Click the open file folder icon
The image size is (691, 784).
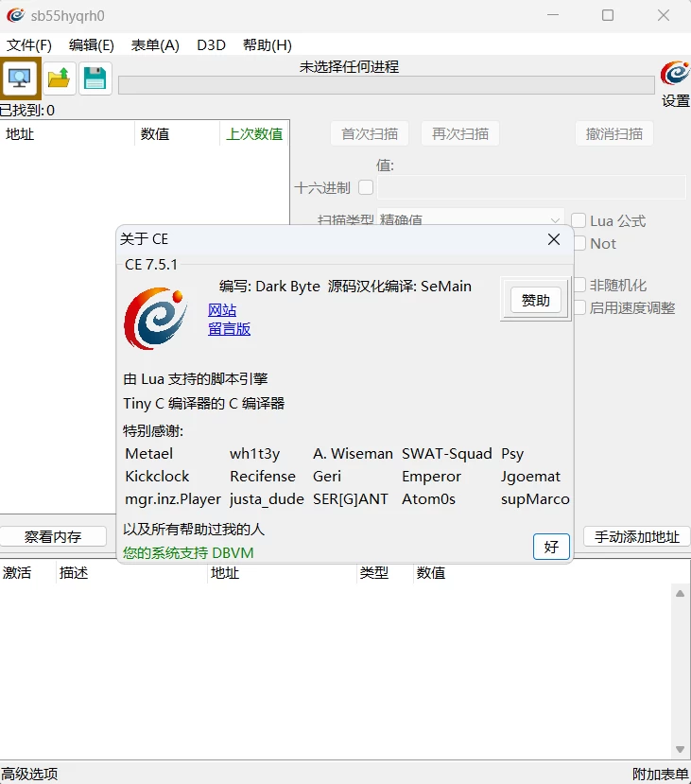60,78
